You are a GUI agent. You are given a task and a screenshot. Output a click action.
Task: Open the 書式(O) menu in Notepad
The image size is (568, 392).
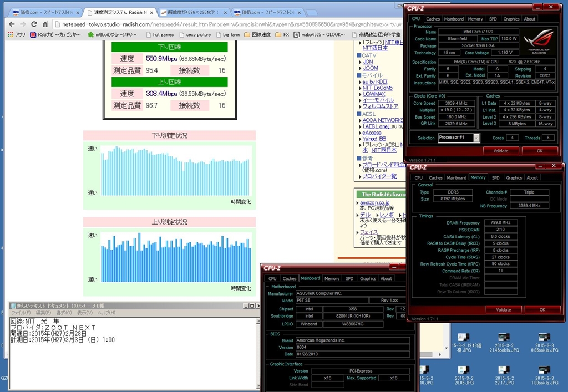[x=64, y=313]
